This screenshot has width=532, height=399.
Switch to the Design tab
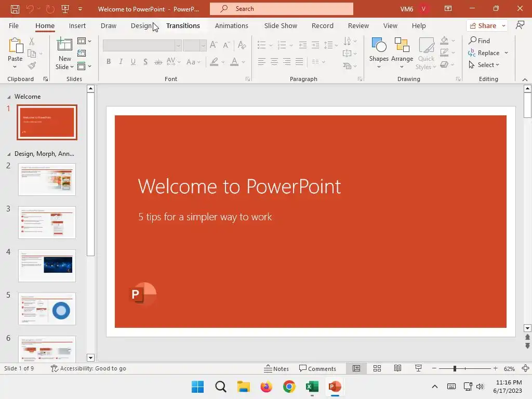tap(141, 26)
